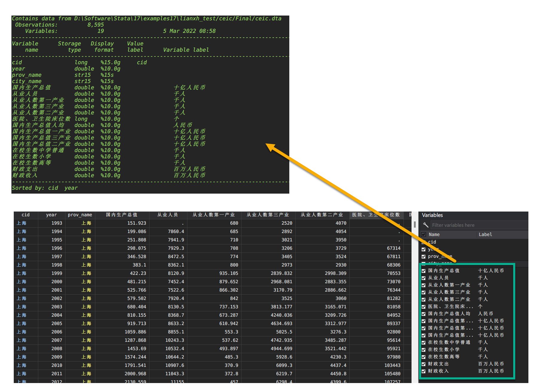This screenshot has height=392, width=555.
Task: Select the 在校生数高等 variable in Variables list
Action: coord(444,357)
